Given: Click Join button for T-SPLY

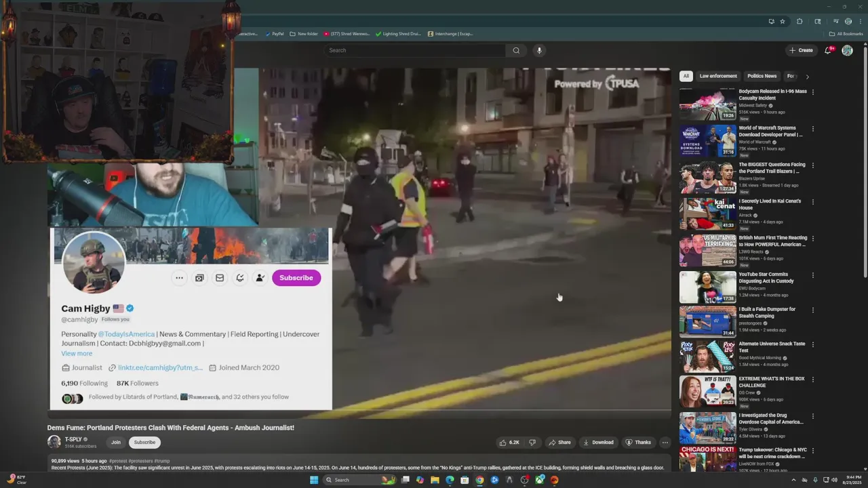Looking at the screenshot, I should click(116, 443).
